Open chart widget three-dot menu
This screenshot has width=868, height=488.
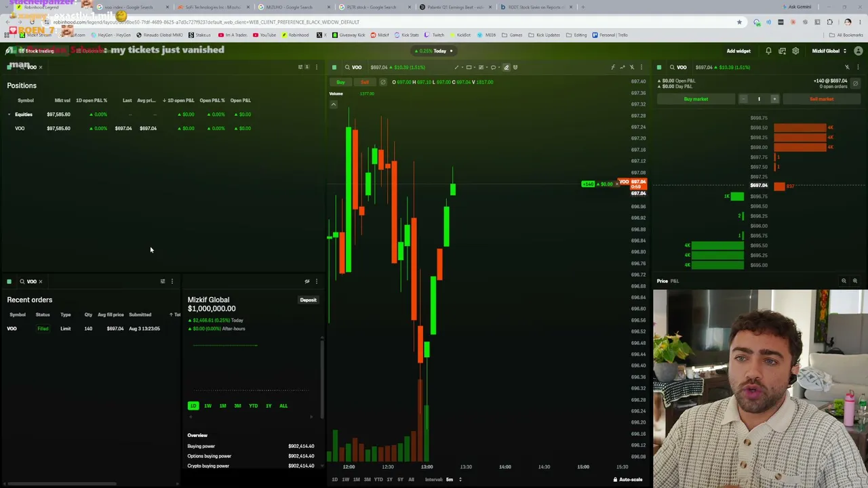click(642, 67)
